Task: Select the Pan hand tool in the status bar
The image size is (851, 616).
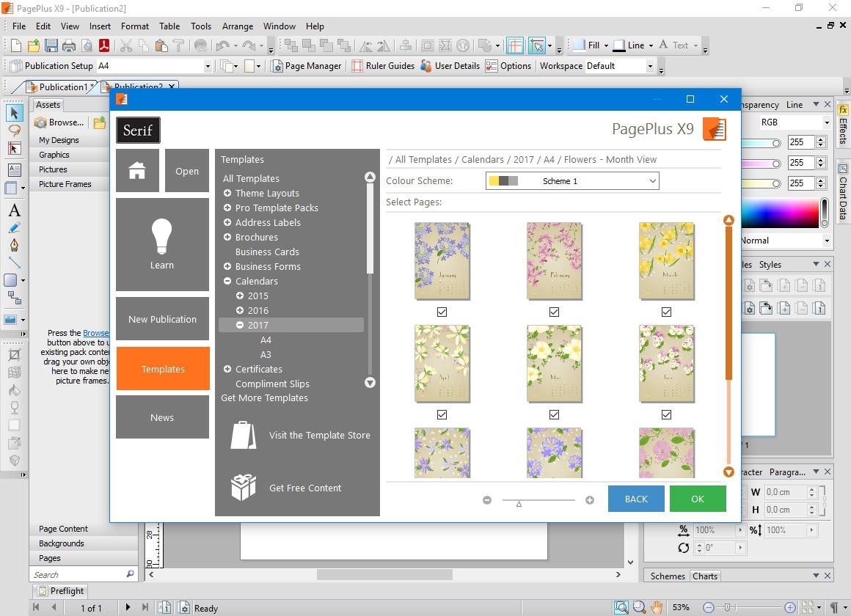Action: [x=657, y=607]
